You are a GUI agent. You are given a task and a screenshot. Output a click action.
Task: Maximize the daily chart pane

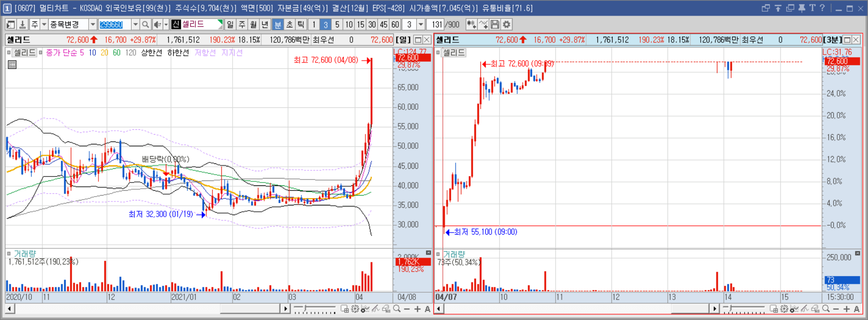click(418, 40)
